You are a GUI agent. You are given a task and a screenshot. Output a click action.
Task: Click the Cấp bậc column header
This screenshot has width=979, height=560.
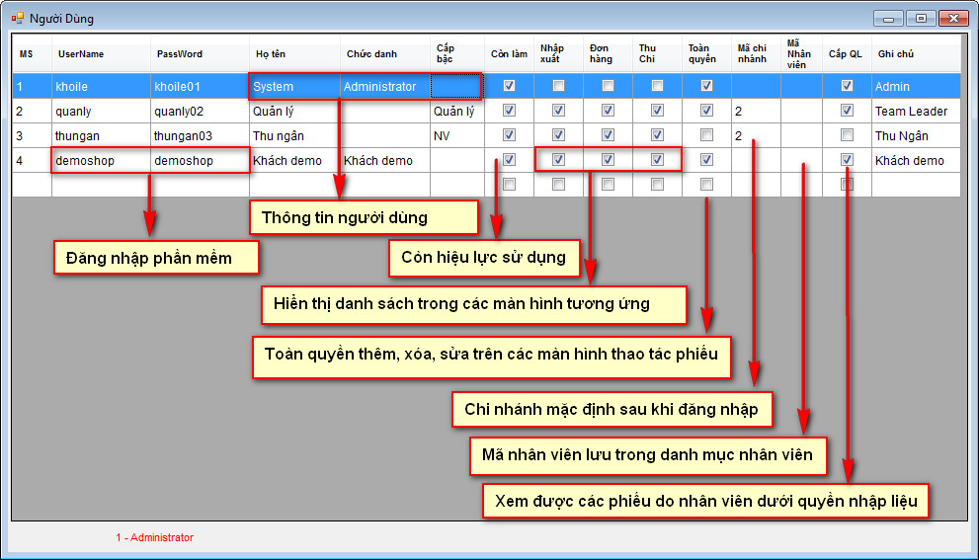457,53
